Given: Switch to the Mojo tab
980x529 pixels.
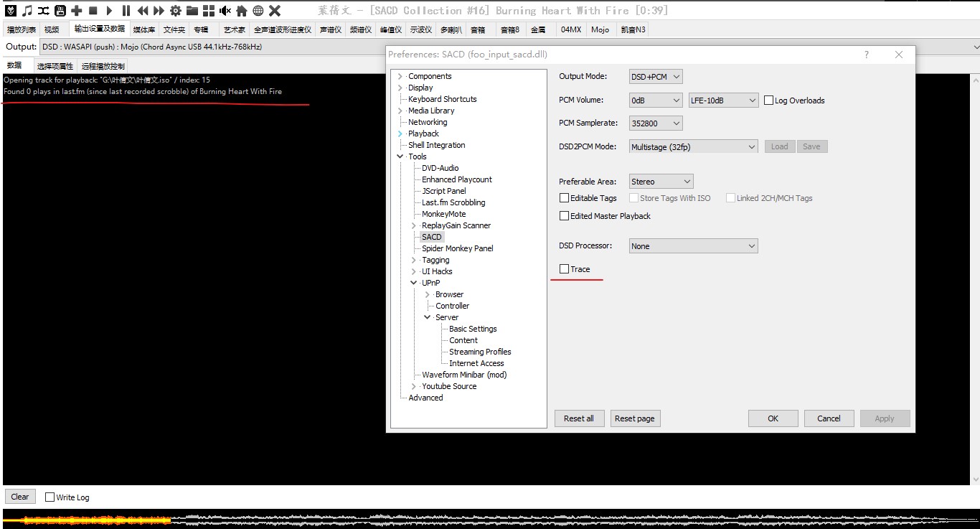Looking at the screenshot, I should tap(600, 29).
